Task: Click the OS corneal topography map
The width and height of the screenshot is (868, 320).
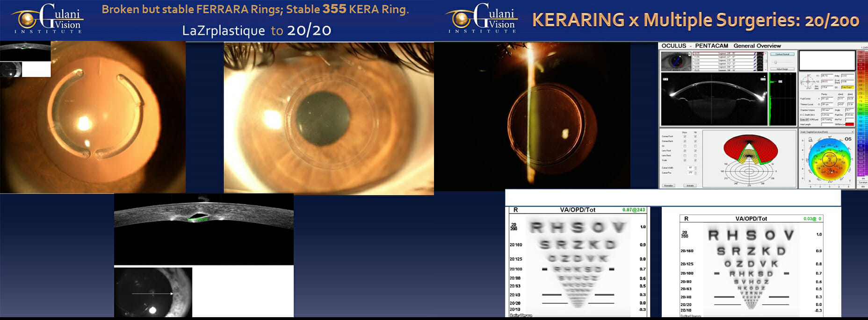Action: click(x=829, y=159)
